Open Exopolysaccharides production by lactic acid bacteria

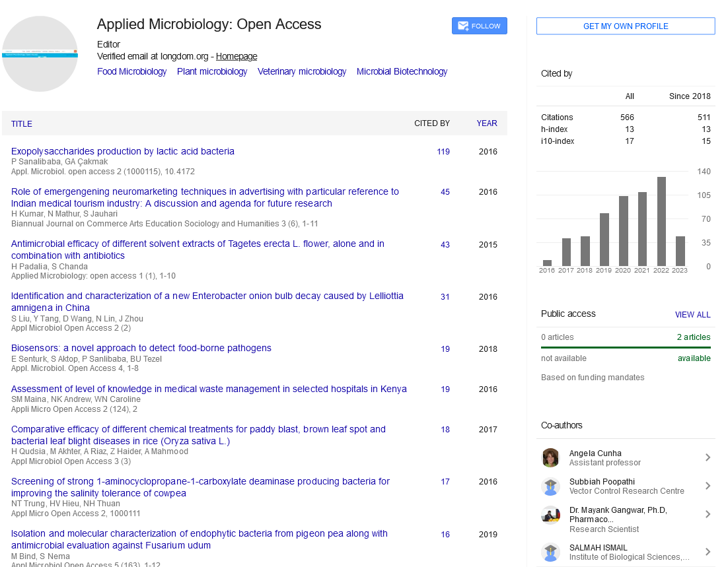(x=123, y=152)
